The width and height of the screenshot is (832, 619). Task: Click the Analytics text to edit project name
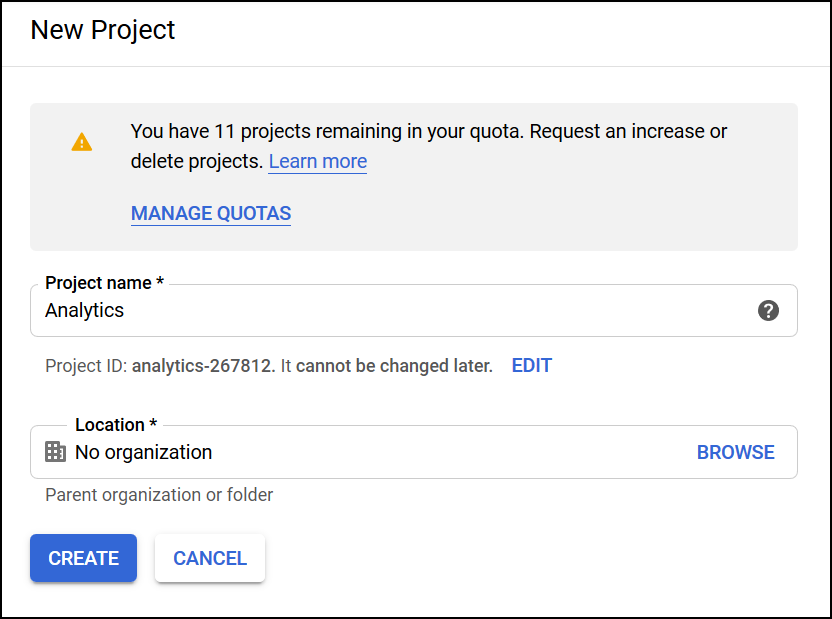click(84, 310)
